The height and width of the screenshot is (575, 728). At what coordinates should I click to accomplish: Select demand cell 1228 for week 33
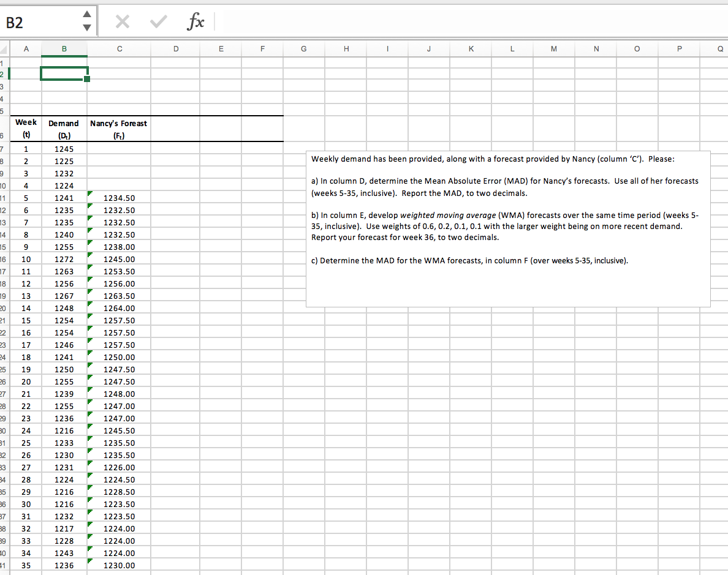click(x=64, y=541)
